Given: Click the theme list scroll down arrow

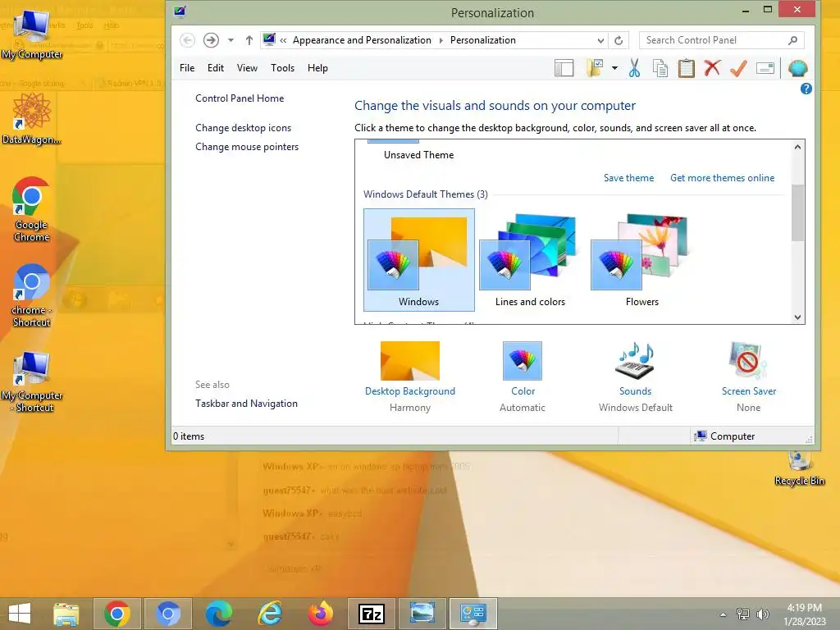Looking at the screenshot, I should 797,317.
